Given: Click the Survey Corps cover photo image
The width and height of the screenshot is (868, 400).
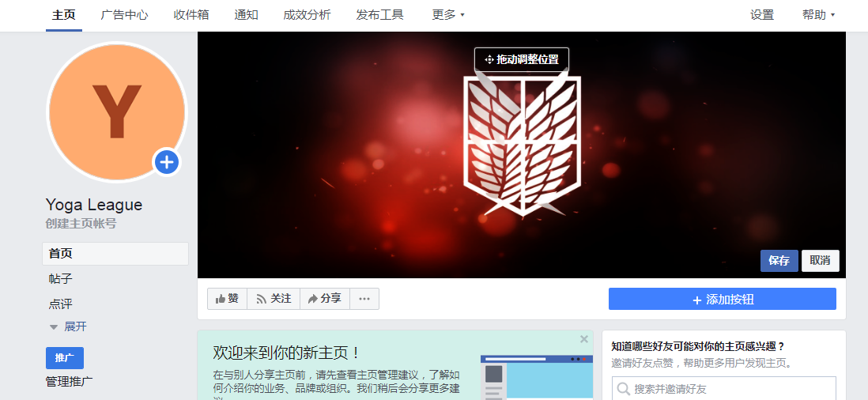Looking at the screenshot, I should point(522,155).
